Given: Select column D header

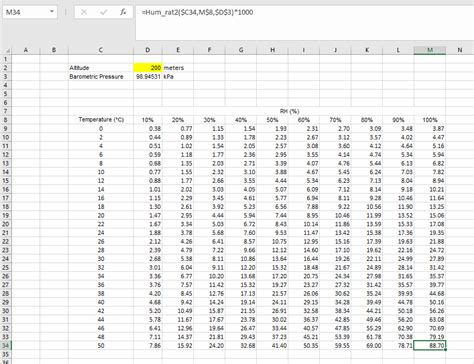Looking at the screenshot, I should [148, 50].
